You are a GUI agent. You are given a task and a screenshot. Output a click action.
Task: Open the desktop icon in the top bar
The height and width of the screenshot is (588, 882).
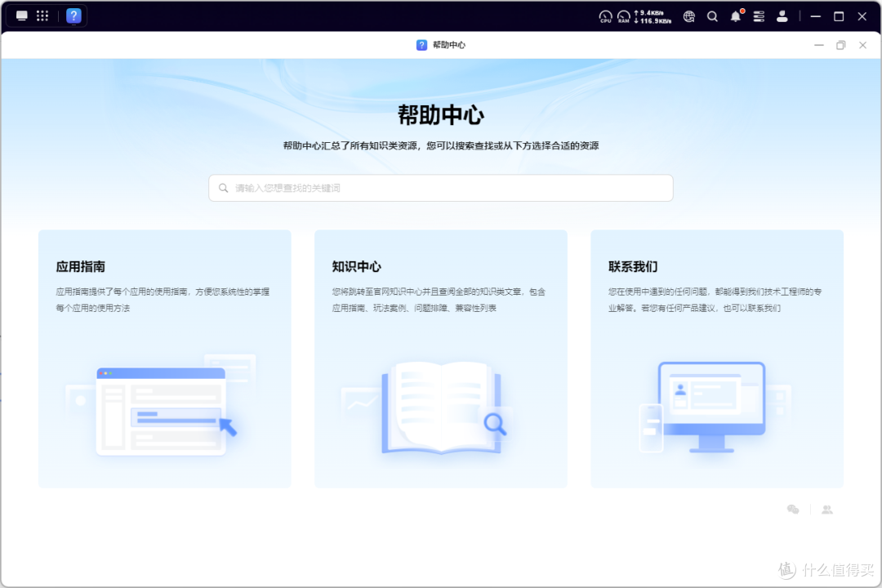point(22,16)
